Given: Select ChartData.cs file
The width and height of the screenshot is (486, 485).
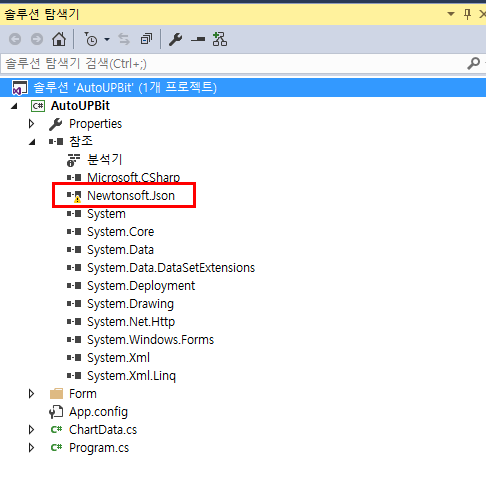Looking at the screenshot, I should click(x=103, y=430).
